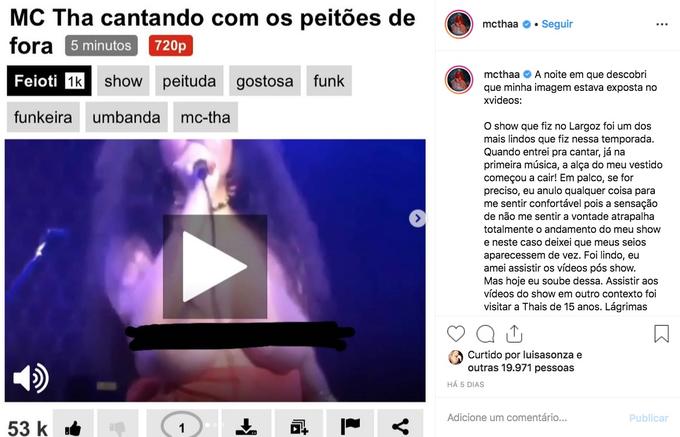Save post with the bookmark icon
The width and height of the screenshot is (680, 437).
[661, 334]
